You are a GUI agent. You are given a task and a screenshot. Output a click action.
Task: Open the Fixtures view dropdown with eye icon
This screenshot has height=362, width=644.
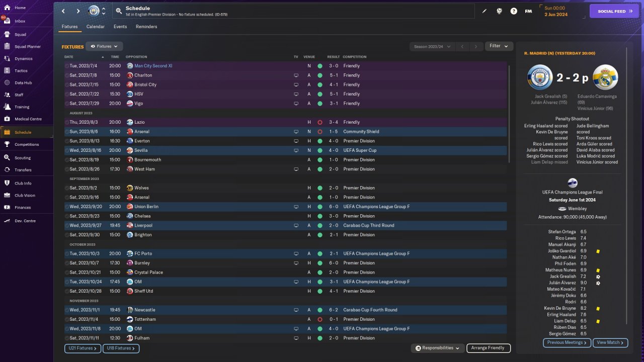coord(104,46)
